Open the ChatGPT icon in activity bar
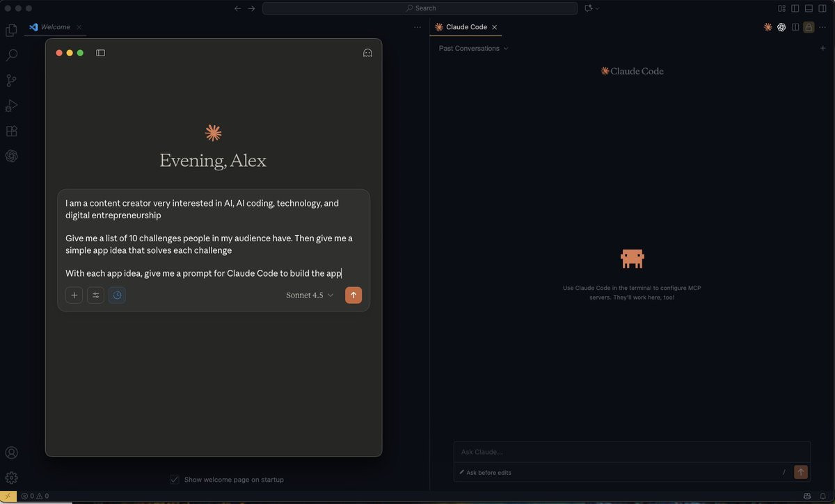The height and width of the screenshot is (504, 835). pyautogui.click(x=11, y=156)
